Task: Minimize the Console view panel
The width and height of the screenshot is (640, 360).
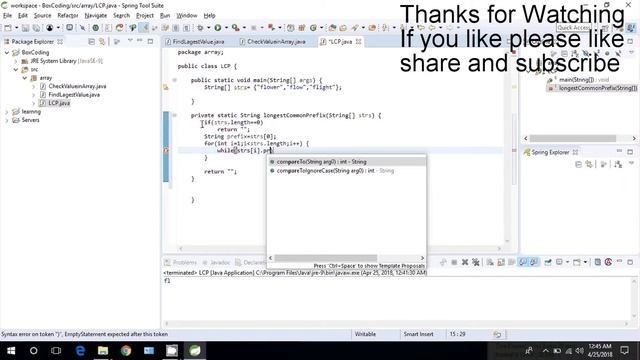Action: tap(619, 261)
